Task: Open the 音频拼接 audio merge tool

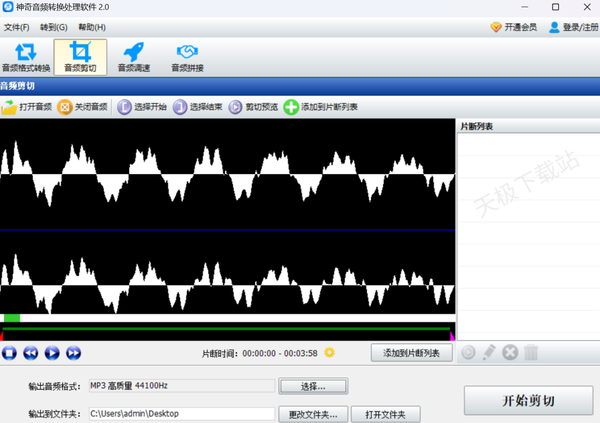Action: click(186, 58)
